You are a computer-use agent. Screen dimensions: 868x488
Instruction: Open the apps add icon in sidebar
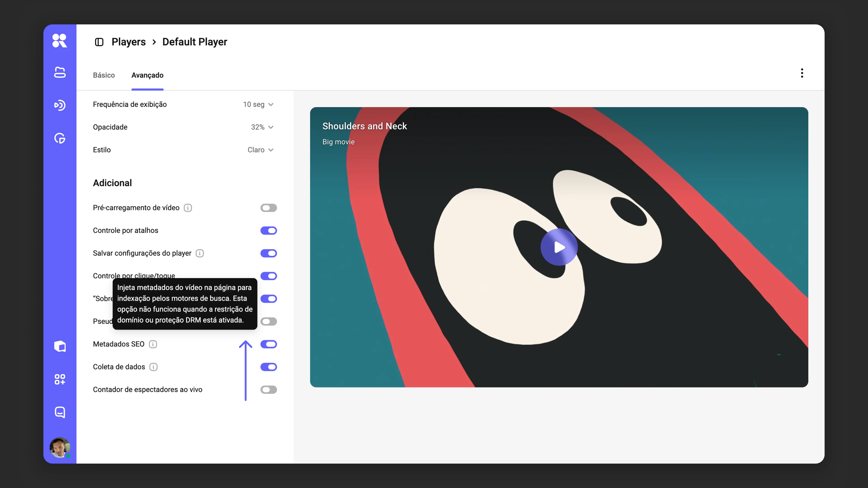[60, 379]
